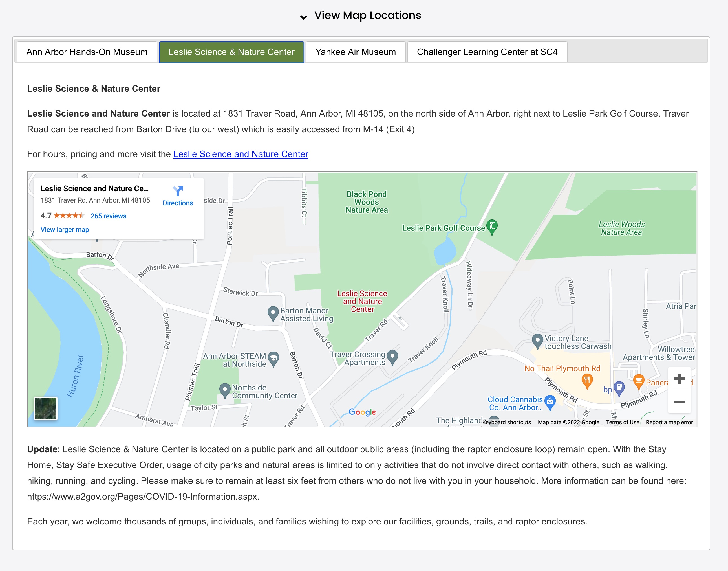Viewport: 728px width, 571px height.
Task: Click the No Thai! Plymouth Rd restaurant pin
Action: click(587, 381)
